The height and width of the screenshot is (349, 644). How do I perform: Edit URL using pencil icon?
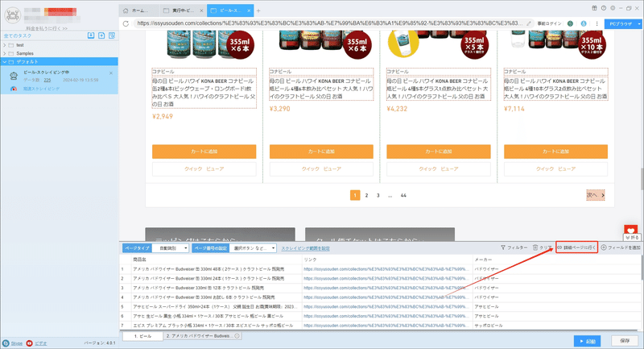pos(529,23)
